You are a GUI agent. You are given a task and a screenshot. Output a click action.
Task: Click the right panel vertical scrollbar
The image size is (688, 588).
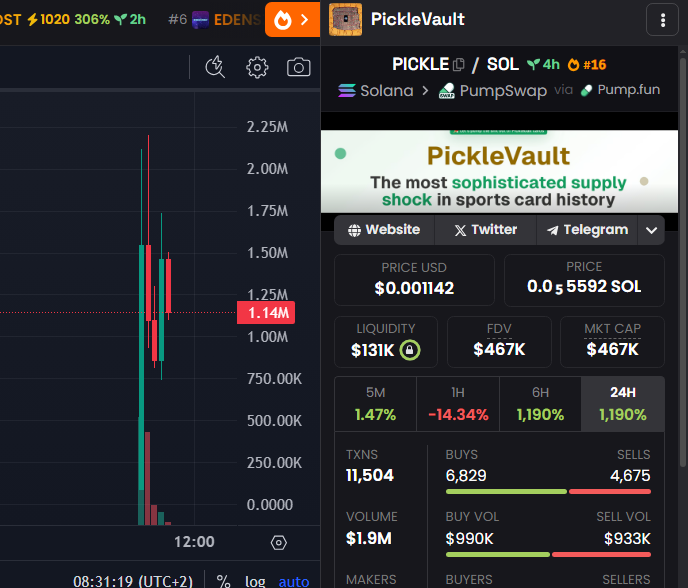683,263
